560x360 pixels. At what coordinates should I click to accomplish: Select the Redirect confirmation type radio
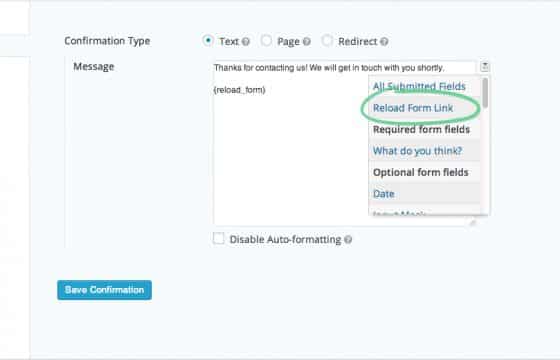point(327,41)
